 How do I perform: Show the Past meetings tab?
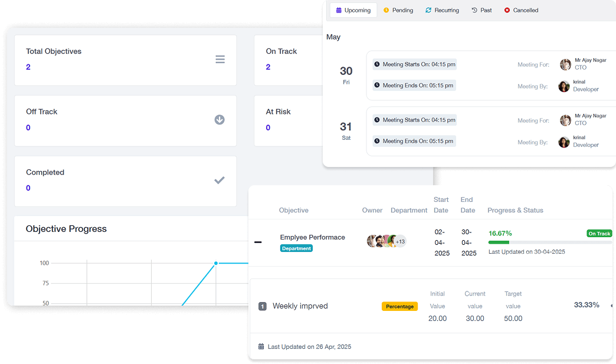481,10
